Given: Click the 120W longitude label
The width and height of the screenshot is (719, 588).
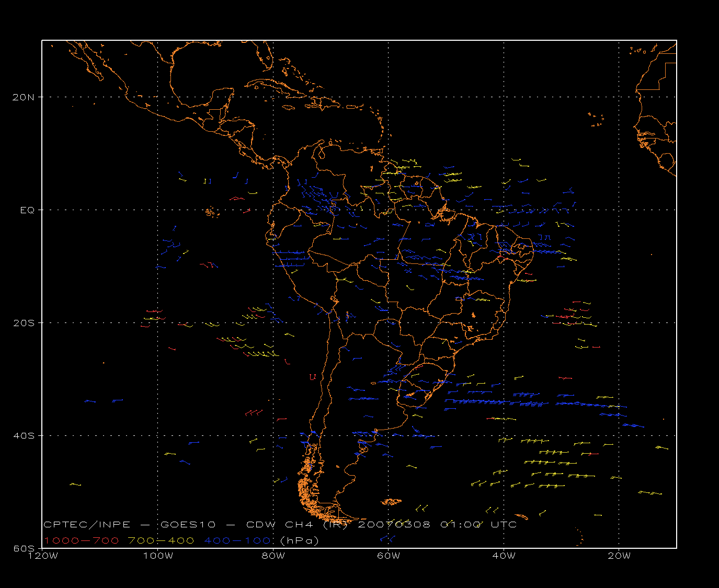Looking at the screenshot, I should pos(42,556).
